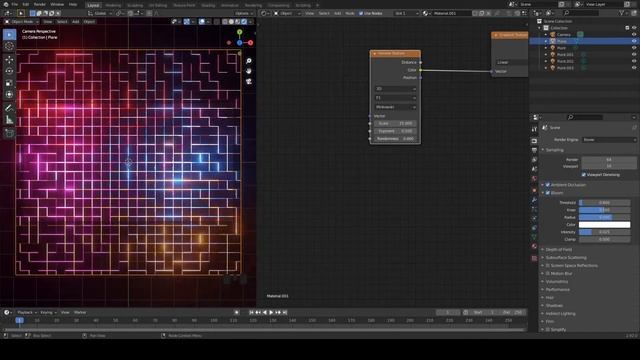Click Voronoi node Scale value field
The height and width of the screenshot is (360, 640).
[395, 123]
